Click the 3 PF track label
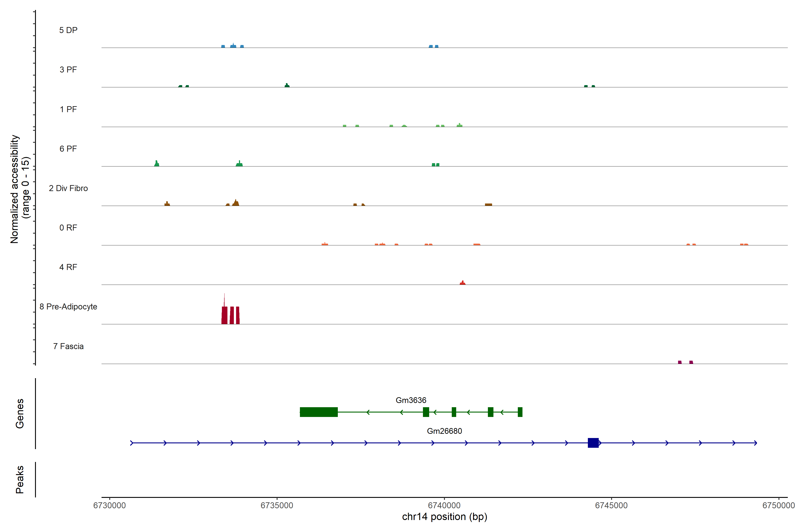The height and width of the screenshot is (532, 798). (68, 70)
